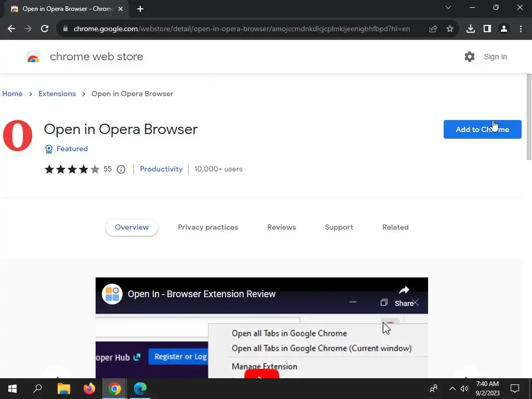
Task: Play the video with the YouTube play button
Action: [262, 374]
